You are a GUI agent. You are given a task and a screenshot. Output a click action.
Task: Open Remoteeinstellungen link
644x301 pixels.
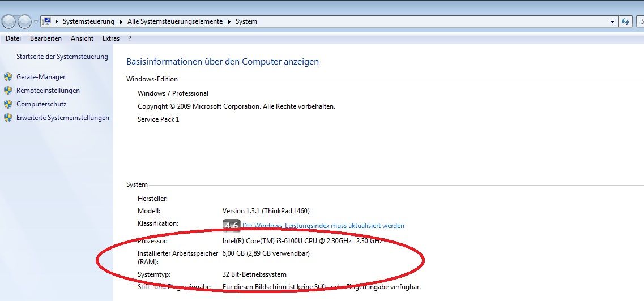click(48, 91)
